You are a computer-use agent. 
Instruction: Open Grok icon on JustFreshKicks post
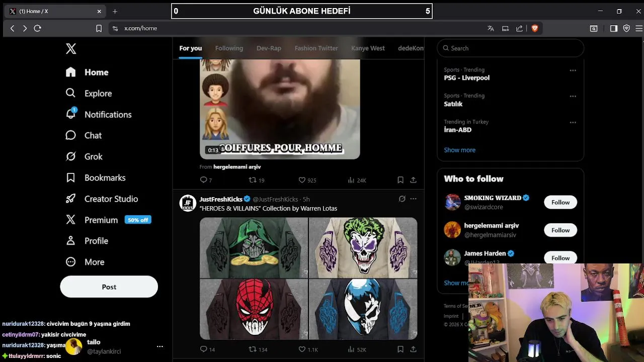click(402, 199)
